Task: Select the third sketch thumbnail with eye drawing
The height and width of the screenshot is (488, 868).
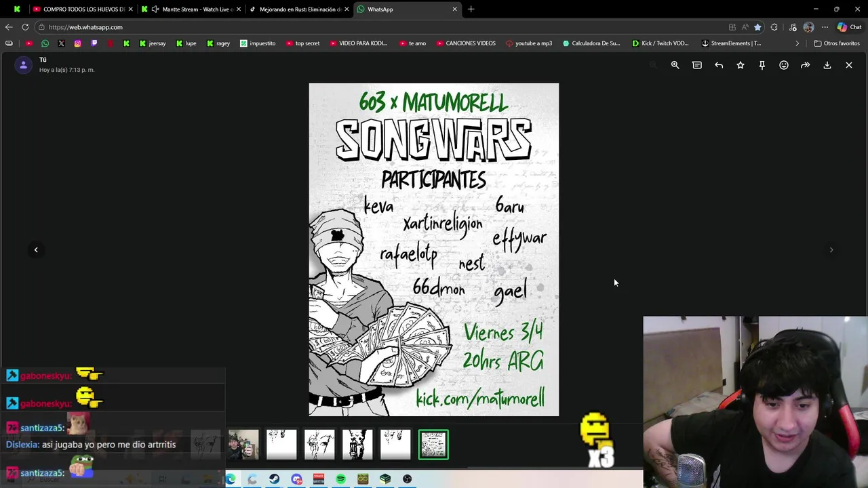Action: pos(319,445)
